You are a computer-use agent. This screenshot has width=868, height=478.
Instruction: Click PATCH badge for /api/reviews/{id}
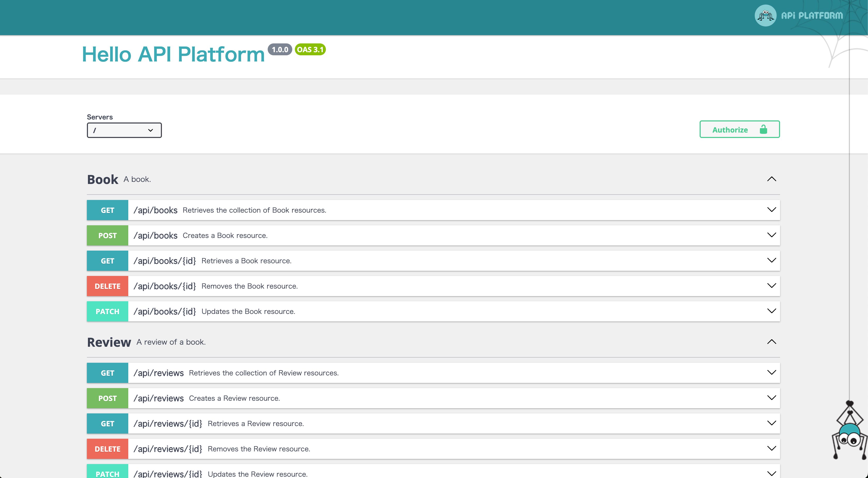[x=108, y=471]
